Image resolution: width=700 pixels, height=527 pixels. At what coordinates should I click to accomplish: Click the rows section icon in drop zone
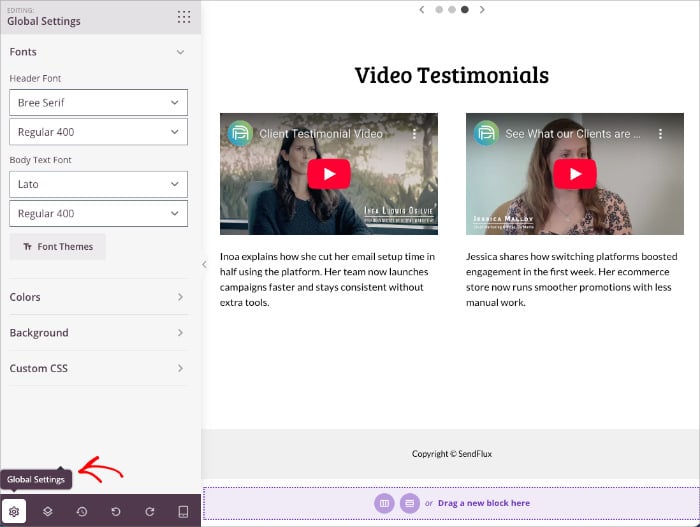(409, 503)
